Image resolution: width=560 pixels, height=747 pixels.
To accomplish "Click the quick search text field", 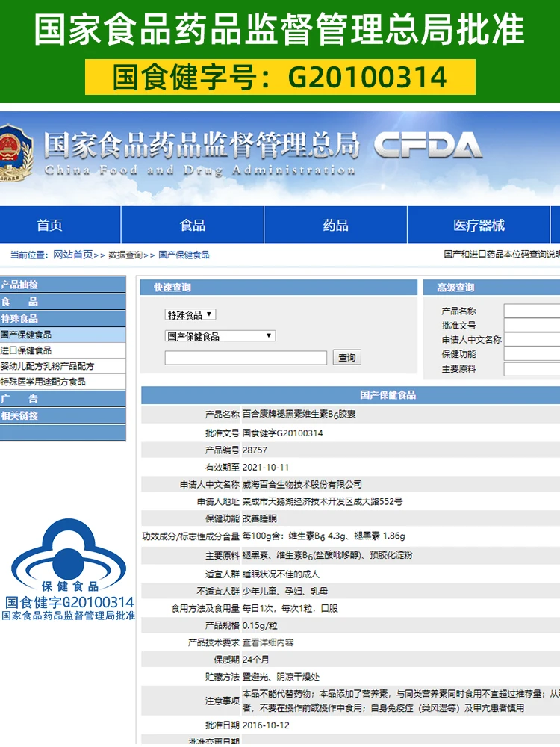I will [x=246, y=357].
